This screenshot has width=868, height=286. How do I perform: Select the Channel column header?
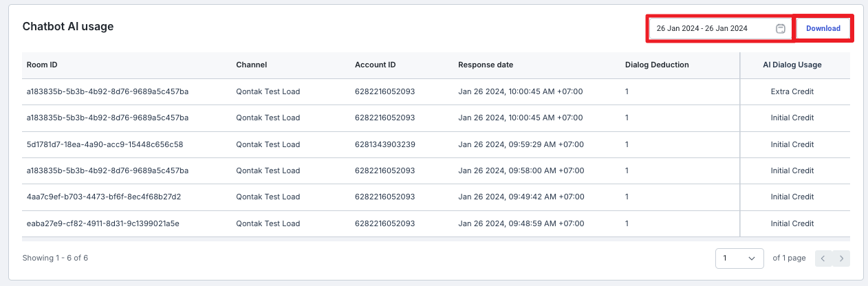(x=251, y=65)
